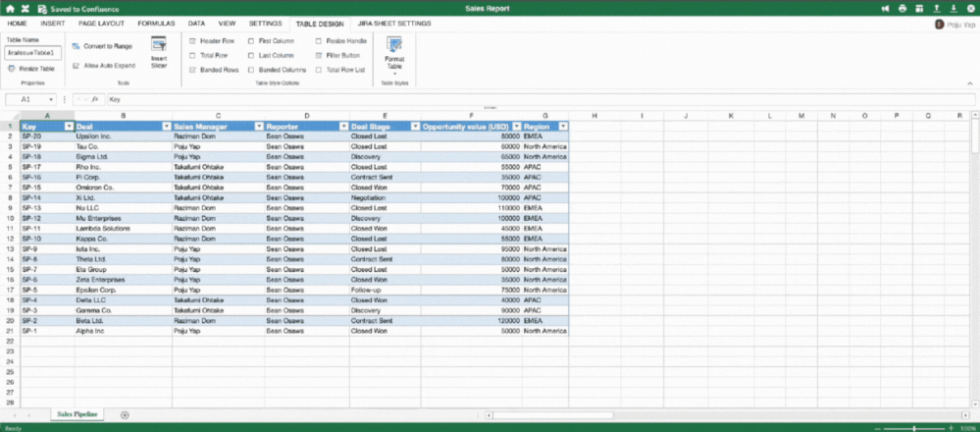Click the zoom out minus icon

879,428
